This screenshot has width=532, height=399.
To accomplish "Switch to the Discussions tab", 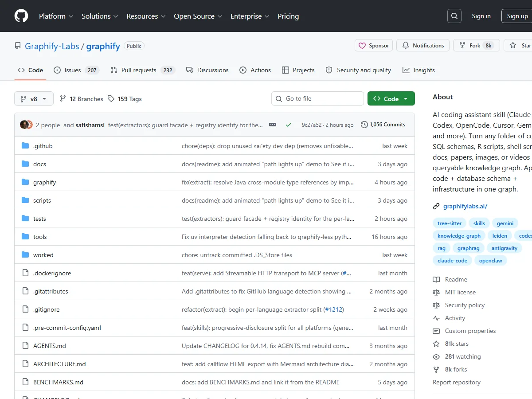I will point(207,70).
